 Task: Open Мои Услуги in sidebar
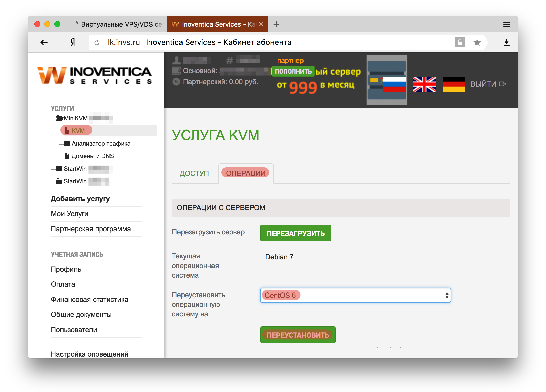[70, 214]
